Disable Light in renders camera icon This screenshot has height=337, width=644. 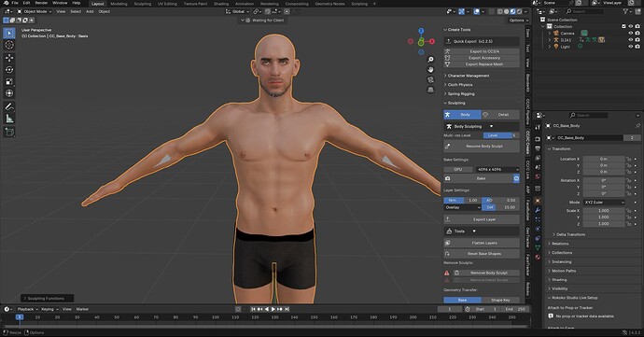click(637, 47)
